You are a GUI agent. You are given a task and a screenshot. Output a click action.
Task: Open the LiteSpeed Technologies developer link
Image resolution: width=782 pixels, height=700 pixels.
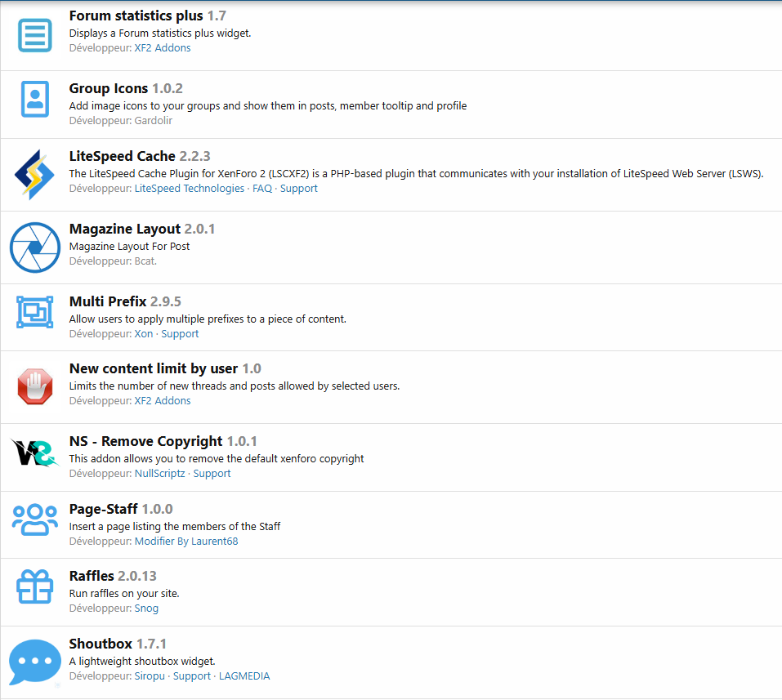pyautogui.click(x=190, y=189)
